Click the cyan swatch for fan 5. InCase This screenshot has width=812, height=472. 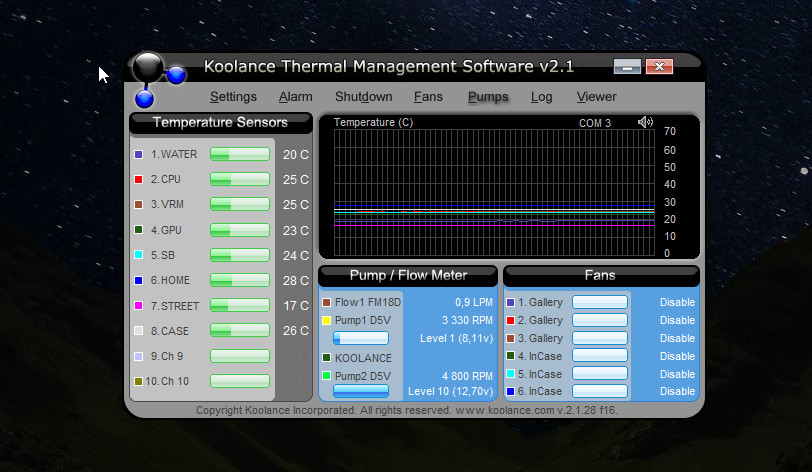coord(511,374)
